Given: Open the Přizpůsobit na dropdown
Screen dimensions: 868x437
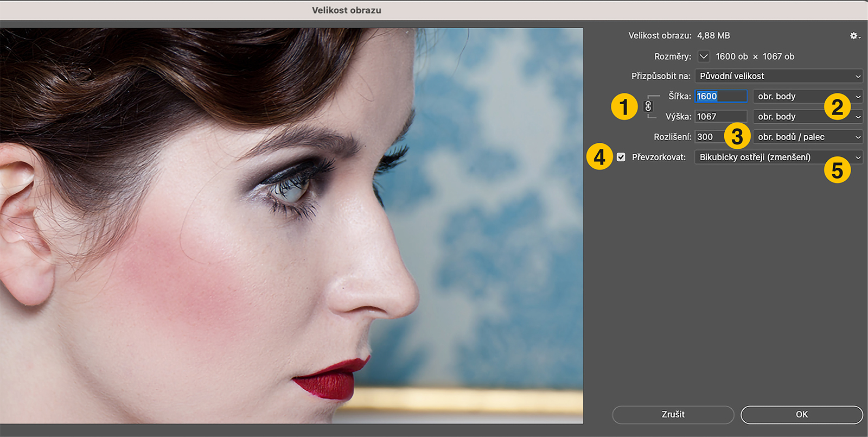Looking at the screenshot, I should pyautogui.click(x=778, y=76).
